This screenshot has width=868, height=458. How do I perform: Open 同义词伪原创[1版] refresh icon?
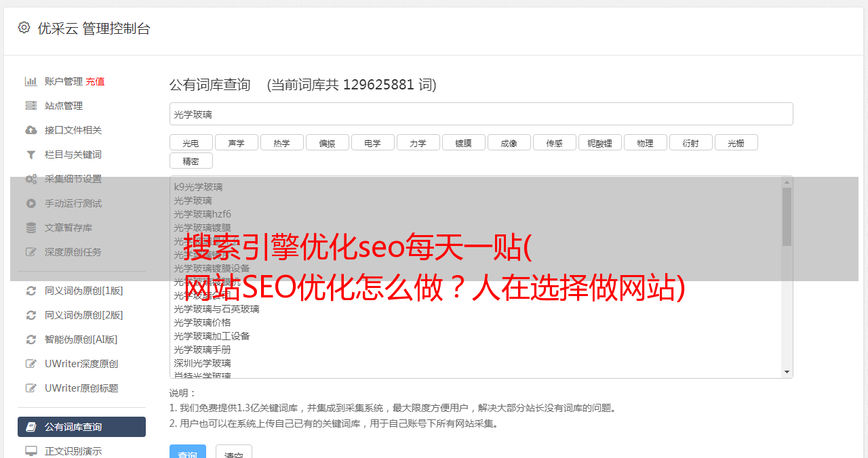click(x=31, y=291)
